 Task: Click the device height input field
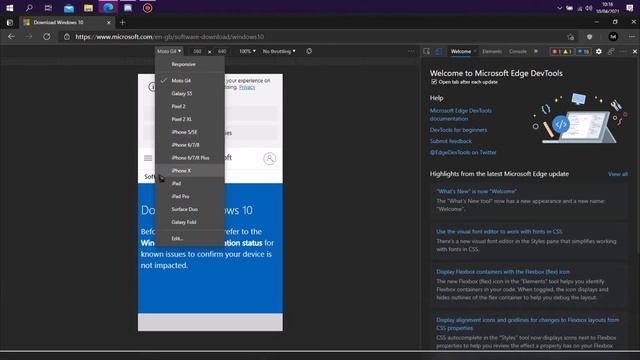pyautogui.click(x=222, y=51)
